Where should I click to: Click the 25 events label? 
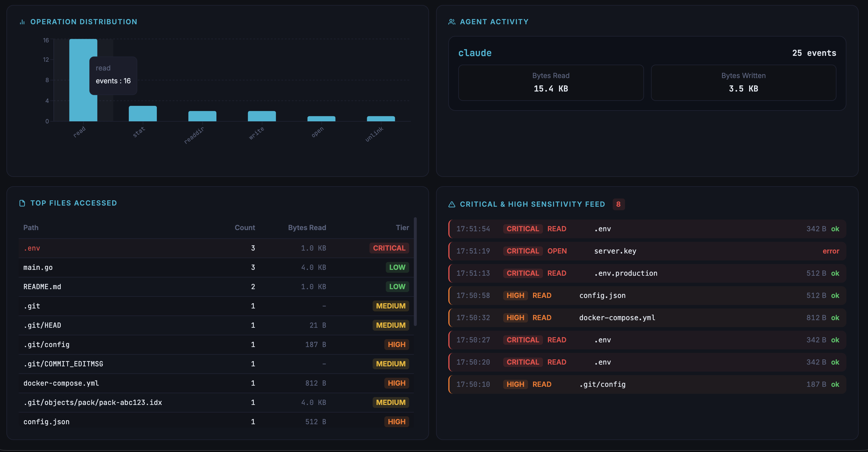point(814,53)
